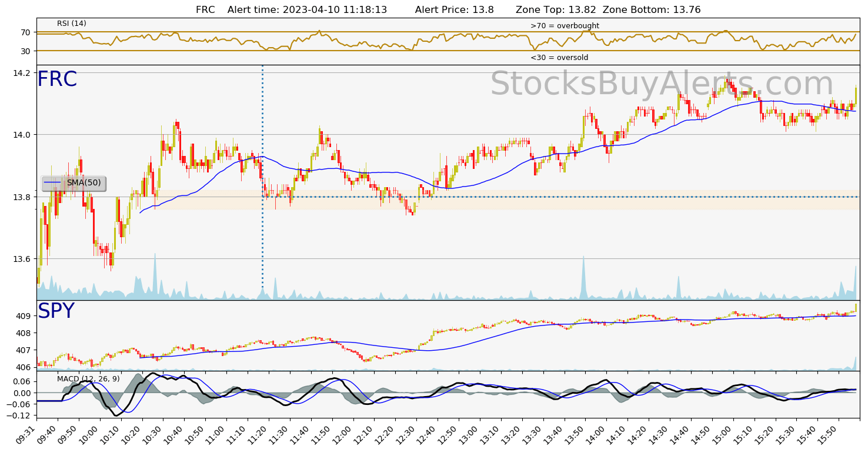This screenshot has height=452, width=868.
Task: Click the 'Alert Price: 13.8' title text
Action: (454, 10)
